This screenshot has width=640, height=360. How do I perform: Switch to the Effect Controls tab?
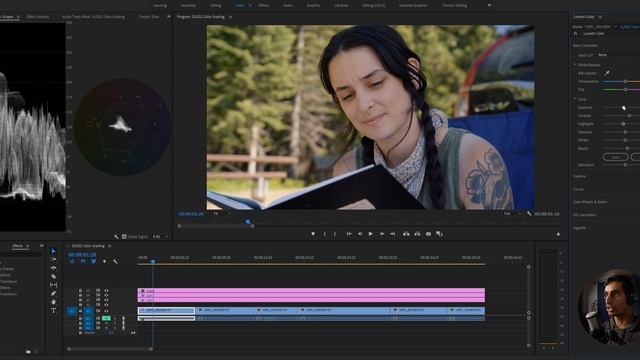(x=38, y=17)
